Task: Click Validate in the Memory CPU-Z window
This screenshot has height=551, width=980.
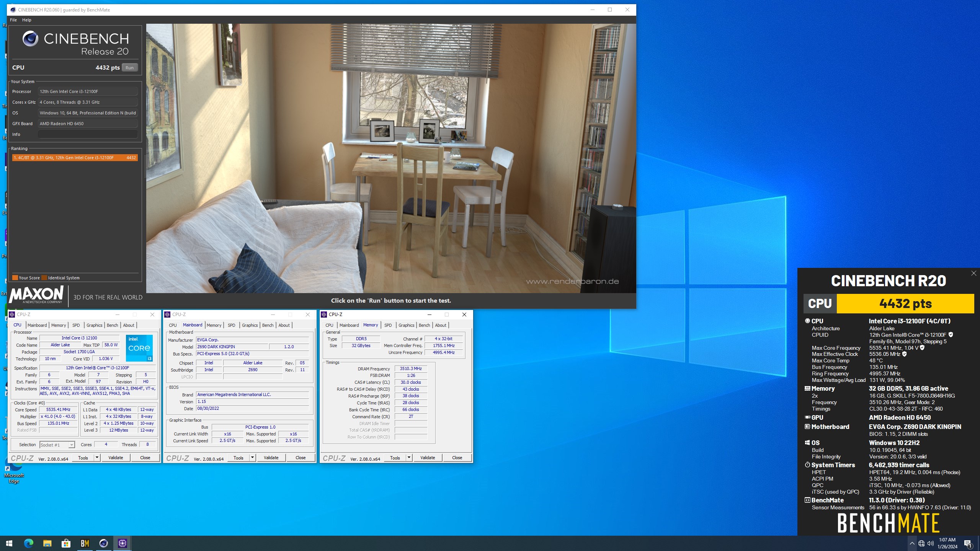Action: coord(428,458)
